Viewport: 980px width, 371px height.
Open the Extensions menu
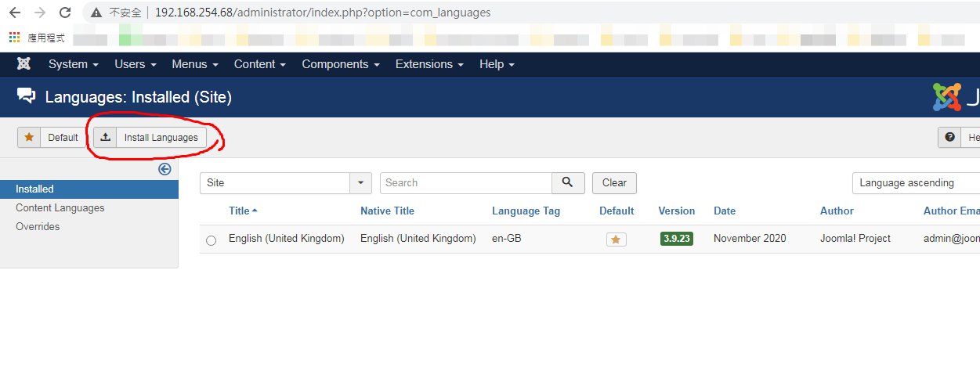(x=429, y=64)
